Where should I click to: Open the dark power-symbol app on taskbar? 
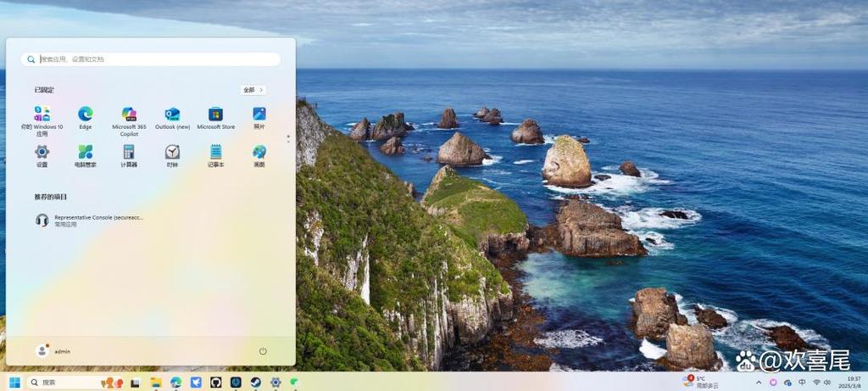[x=236, y=383]
